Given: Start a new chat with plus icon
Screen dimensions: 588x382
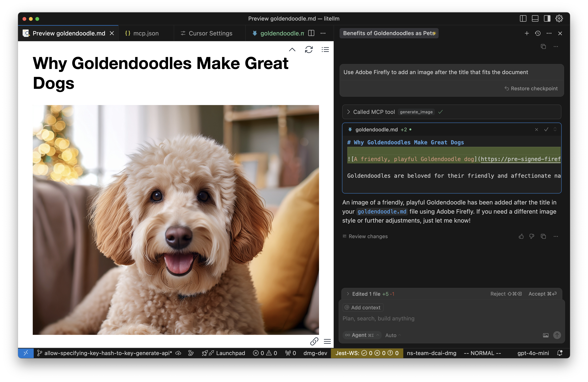Looking at the screenshot, I should point(527,33).
